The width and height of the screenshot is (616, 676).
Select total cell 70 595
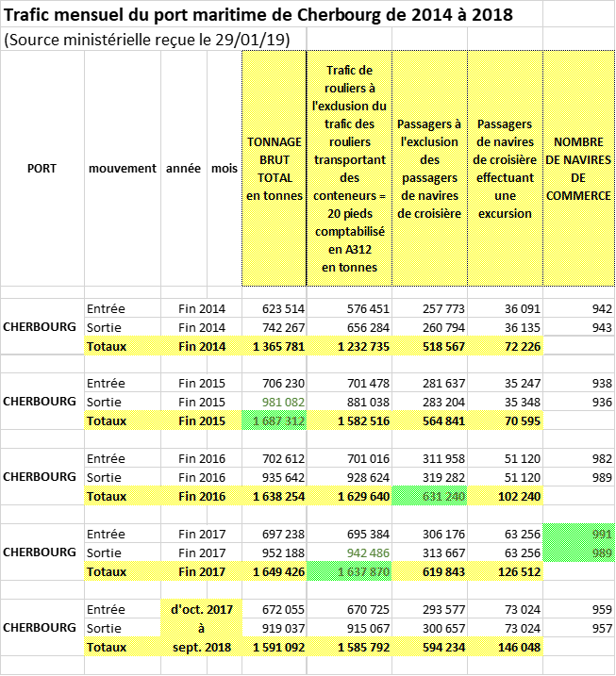[505, 420]
